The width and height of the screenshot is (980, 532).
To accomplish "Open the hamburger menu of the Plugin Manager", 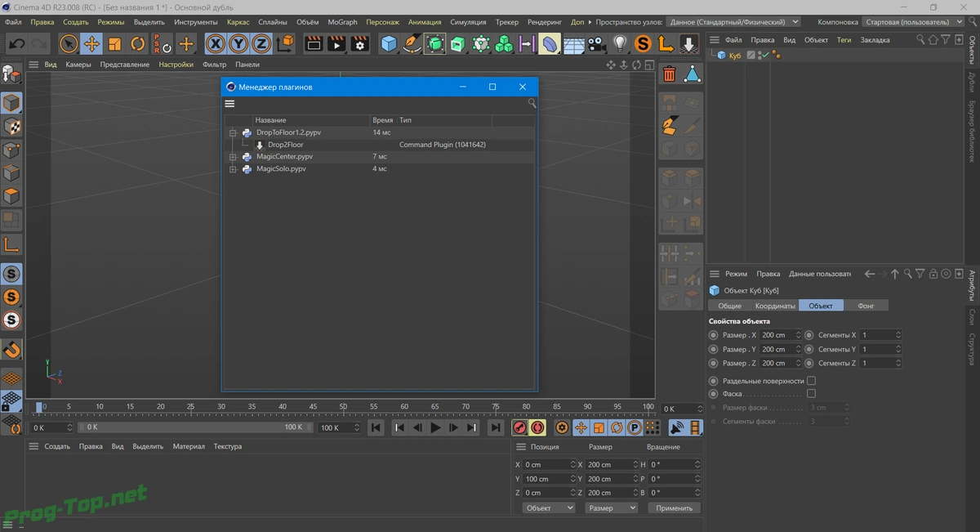I will (x=230, y=104).
